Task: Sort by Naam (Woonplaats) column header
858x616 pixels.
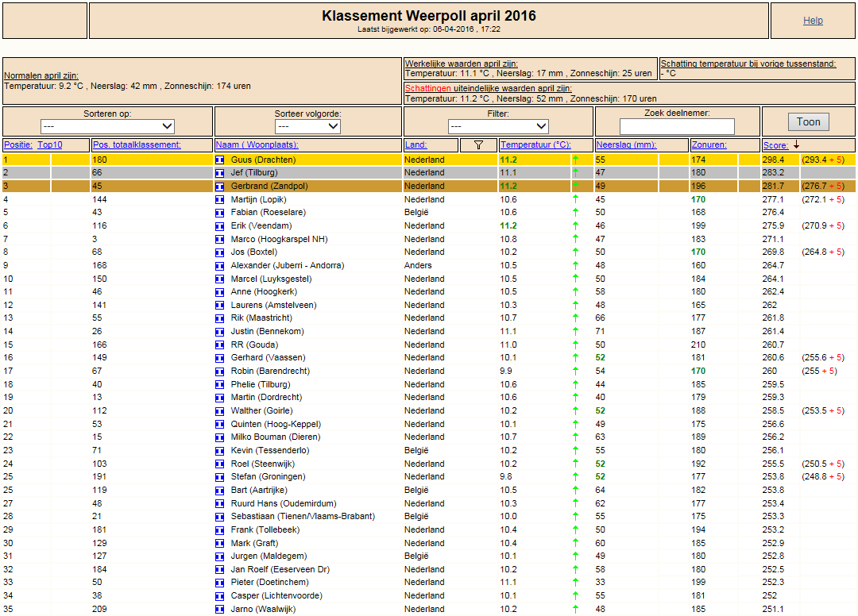Action: pyautogui.click(x=257, y=144)
